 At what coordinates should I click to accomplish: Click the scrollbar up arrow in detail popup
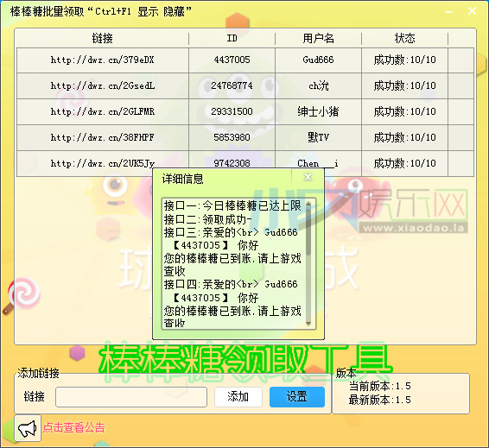pyautogui.click(x=308, y=204)
